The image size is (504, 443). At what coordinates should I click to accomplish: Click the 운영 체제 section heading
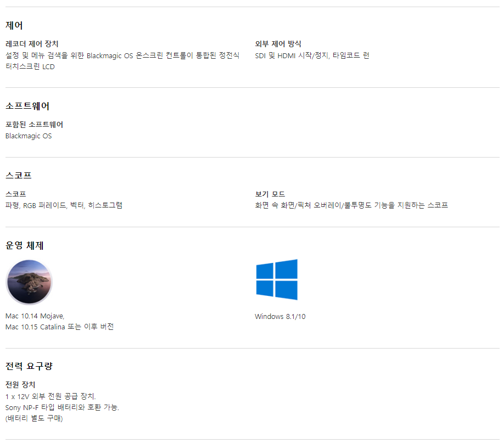(24, 245)
